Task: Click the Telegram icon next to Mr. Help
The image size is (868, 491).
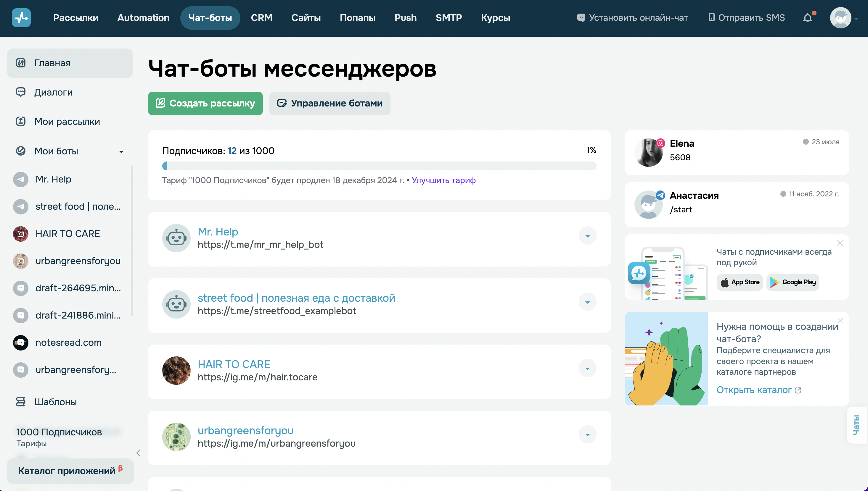Action: [21, 179]
